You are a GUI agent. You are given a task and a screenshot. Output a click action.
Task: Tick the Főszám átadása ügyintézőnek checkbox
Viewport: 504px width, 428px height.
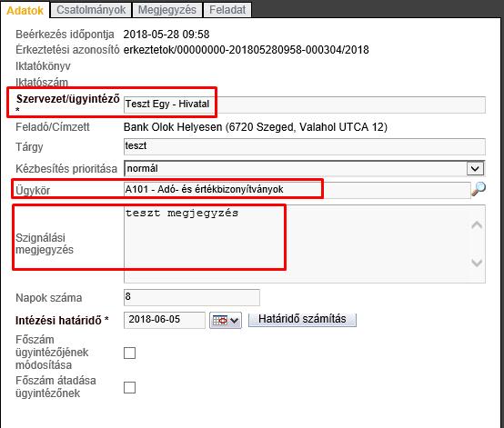pyautogui.click(x=129, y=387)
